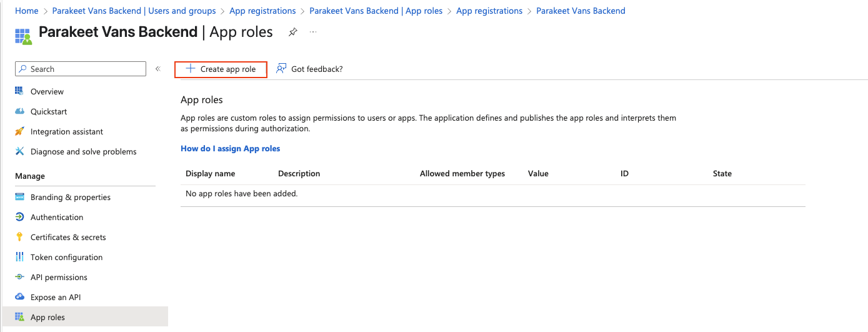Open How do I assign App roles link
This screenshot has height=332, width=868.
pos(230,148)
